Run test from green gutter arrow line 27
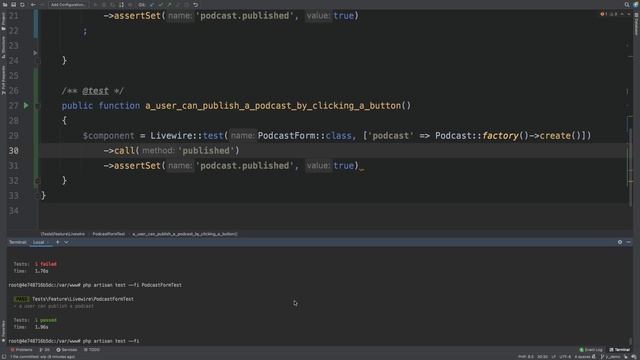The image size is (640, 360). pos(26,105)
